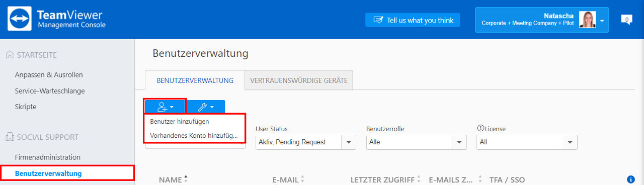Open Service-Warteschlange in the sidebar

point(50,91)
